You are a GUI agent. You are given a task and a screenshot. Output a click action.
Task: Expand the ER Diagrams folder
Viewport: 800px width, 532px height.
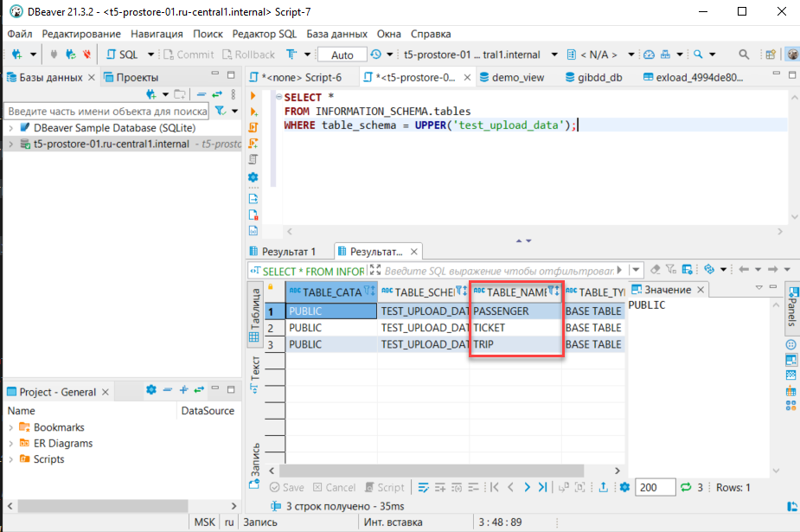coord(10,444)
